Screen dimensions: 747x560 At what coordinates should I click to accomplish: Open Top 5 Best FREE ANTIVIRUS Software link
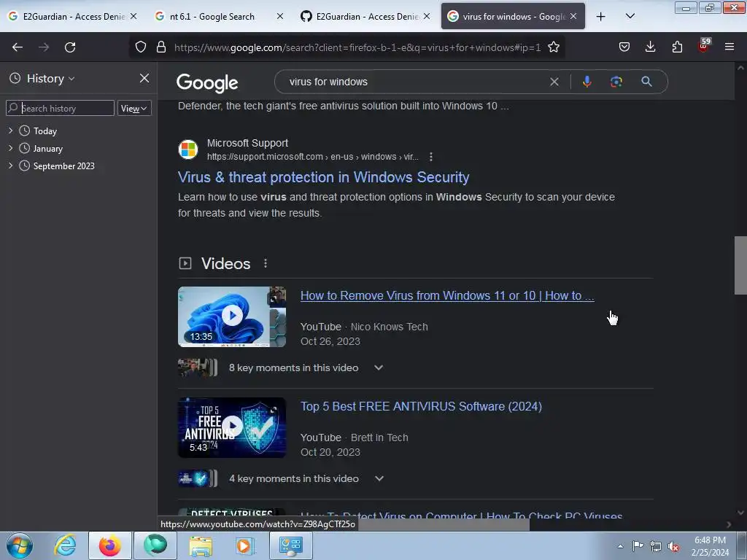click(x=421, y=406)
